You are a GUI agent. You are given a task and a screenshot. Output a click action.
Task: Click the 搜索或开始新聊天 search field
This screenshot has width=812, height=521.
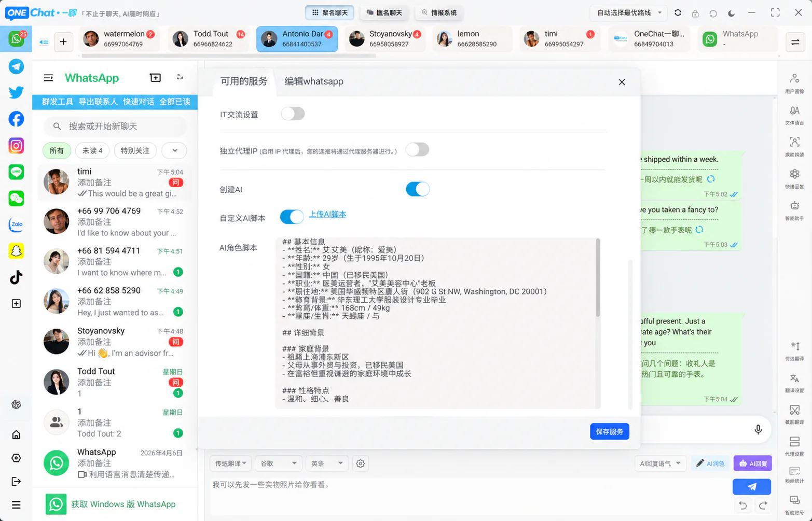(115, 126)
